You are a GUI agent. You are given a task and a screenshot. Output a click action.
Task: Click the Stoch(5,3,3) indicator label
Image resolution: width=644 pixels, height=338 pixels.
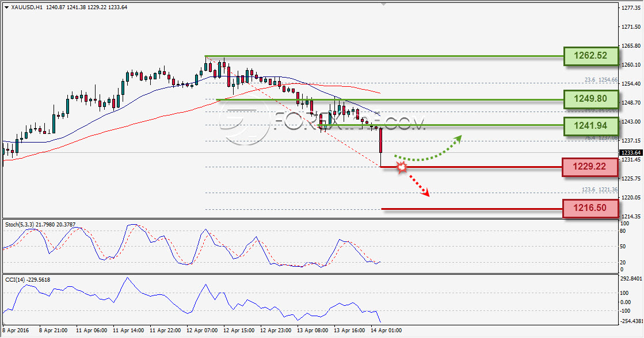click(x=40, y=224)
